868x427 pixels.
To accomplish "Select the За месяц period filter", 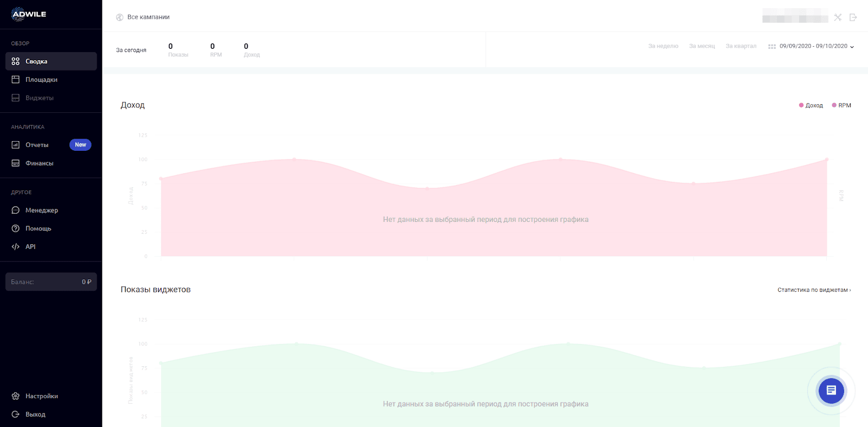I will (x=702, y=46).
